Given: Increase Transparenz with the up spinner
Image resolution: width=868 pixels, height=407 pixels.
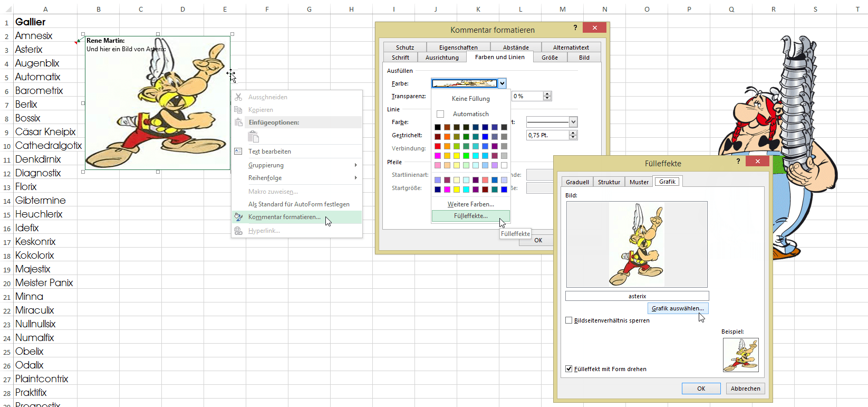Looking at the screenshot, I should tap(547, 94).
